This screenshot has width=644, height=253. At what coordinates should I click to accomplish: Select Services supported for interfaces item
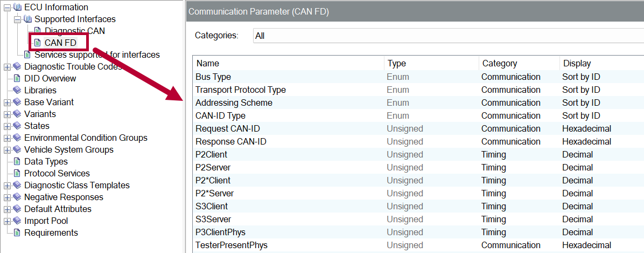(97, 54)
